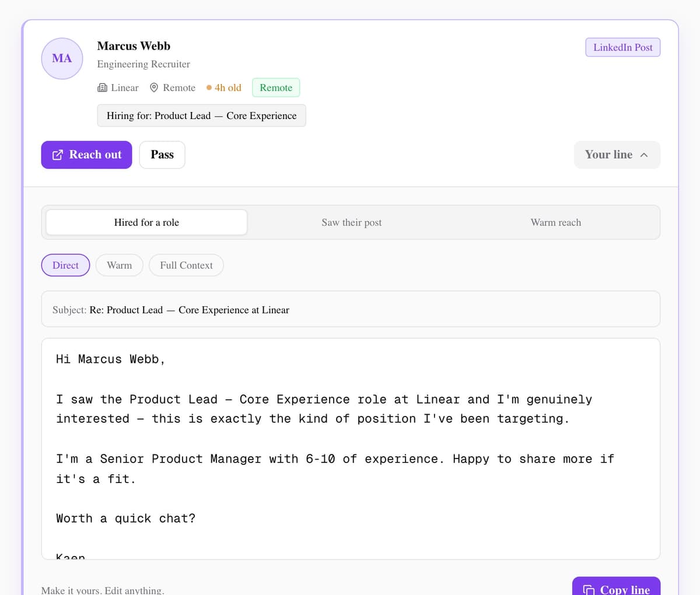Click the Pass button

[162, 155]
